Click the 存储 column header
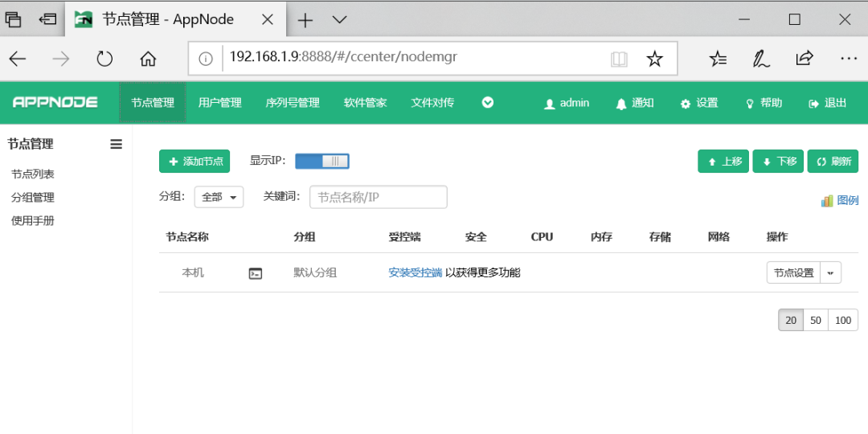 tap(660, 237)
